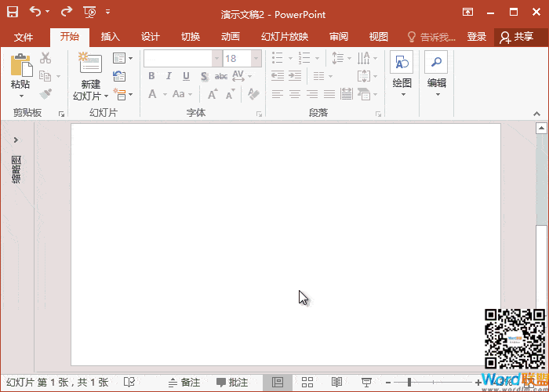Toggle Underline formatting
The image size is (549, 392).
point(186,76)
